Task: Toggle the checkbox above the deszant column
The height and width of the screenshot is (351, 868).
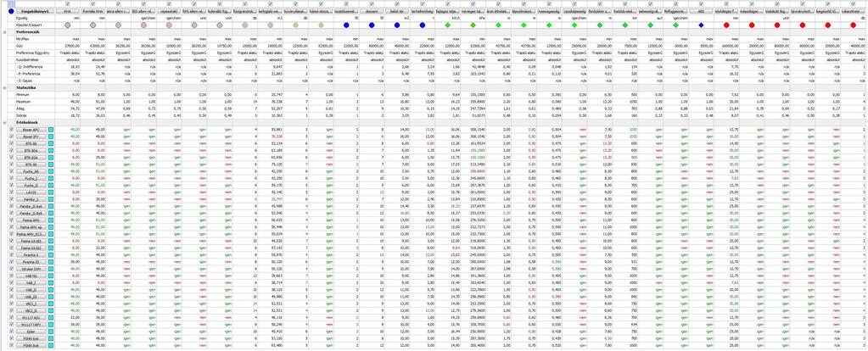Action: click(x=372, y=3)
